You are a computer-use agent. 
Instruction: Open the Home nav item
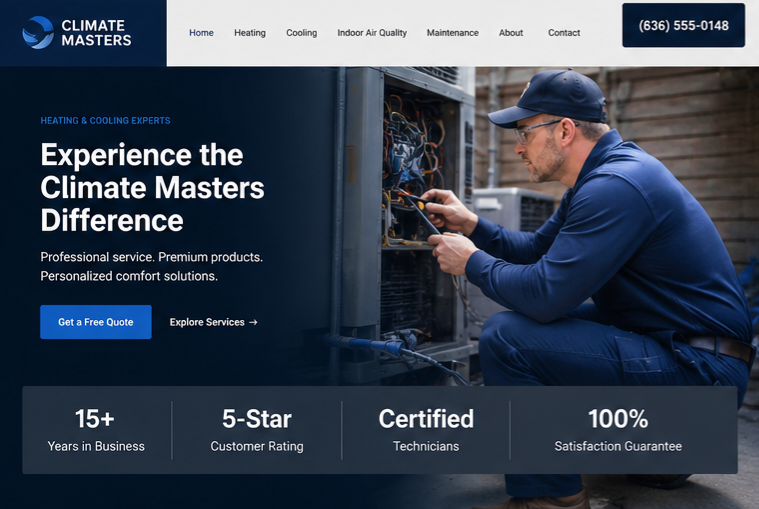[201, 32]
